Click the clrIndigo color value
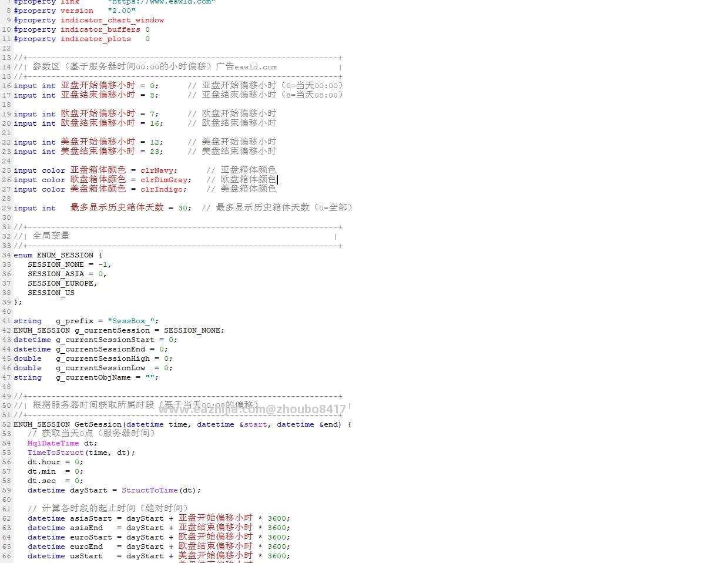 (162, 189)
